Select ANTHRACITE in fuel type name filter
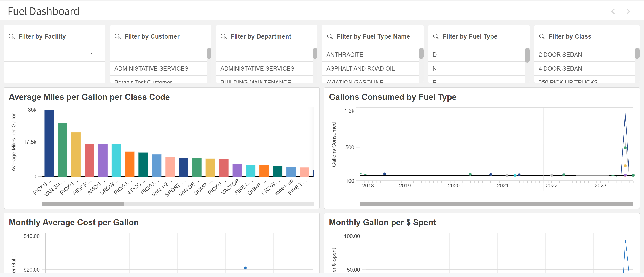 345,55
